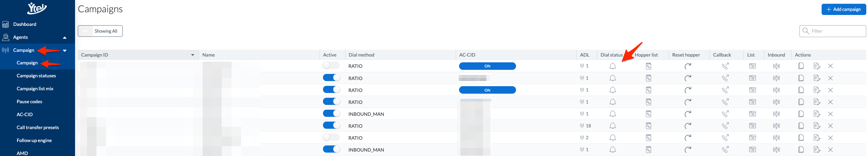Delete campaign with X in third row

pyautogui.click(x=830, y=90)
